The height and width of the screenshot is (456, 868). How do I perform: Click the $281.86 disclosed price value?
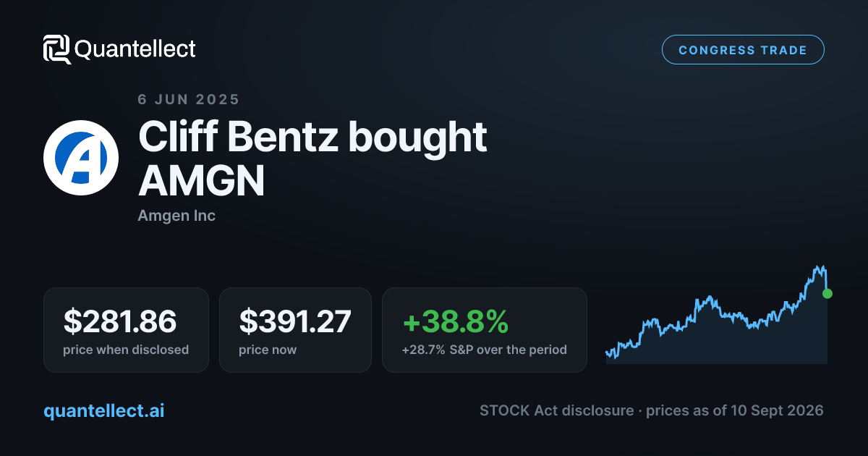[120, 321]
